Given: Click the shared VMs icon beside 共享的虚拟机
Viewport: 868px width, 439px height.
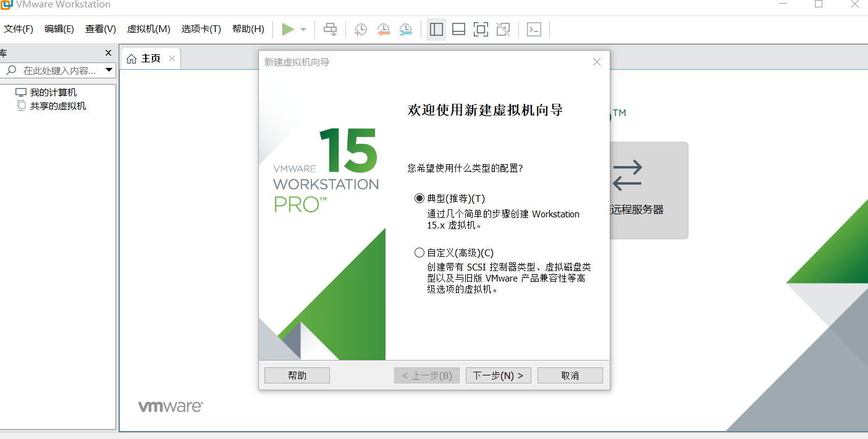Looking at the screenshot, I should click(x=22, y=106).
